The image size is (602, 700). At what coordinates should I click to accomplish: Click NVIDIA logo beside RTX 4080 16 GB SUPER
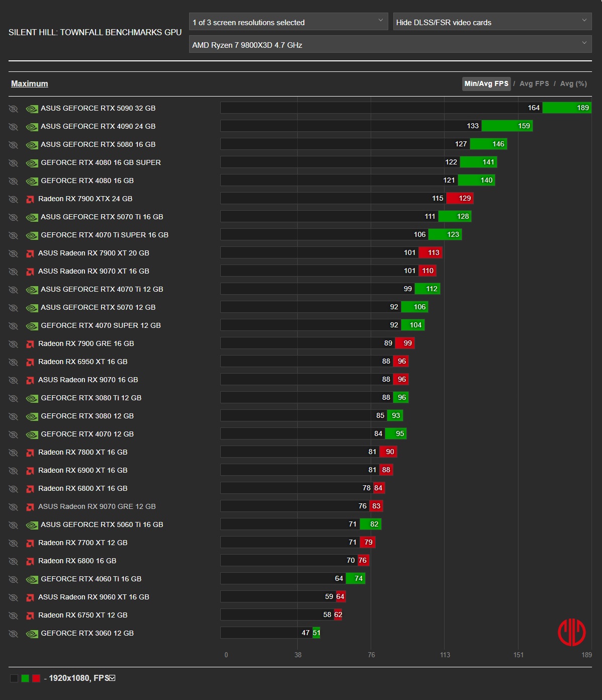(32, 163)
